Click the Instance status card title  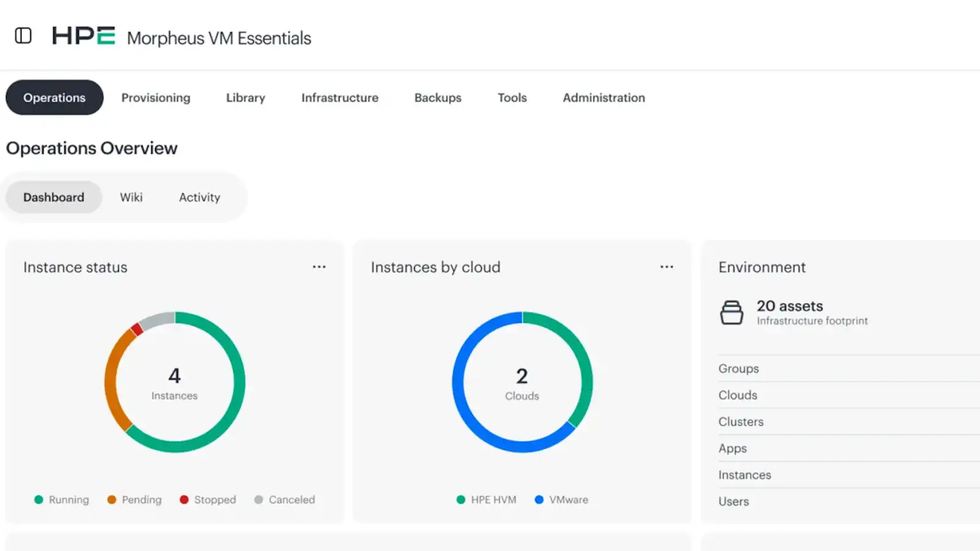(x=75, y=268)
